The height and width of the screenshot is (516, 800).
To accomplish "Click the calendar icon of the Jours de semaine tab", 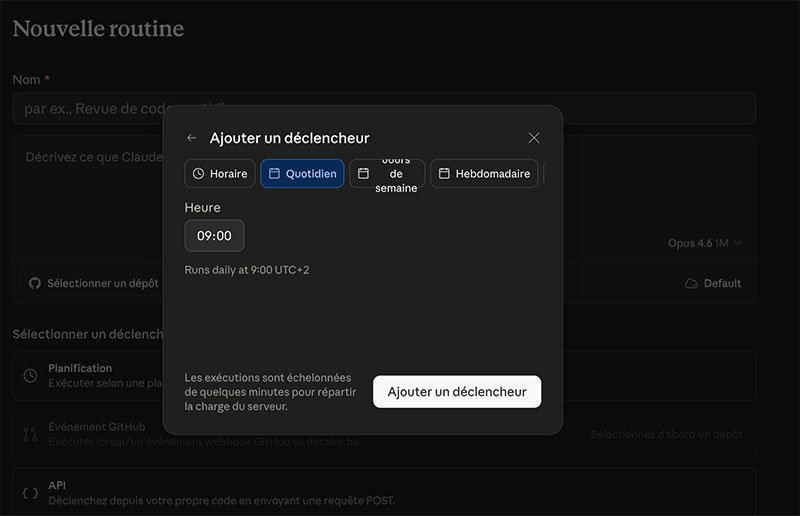I will tap(363, 174).
